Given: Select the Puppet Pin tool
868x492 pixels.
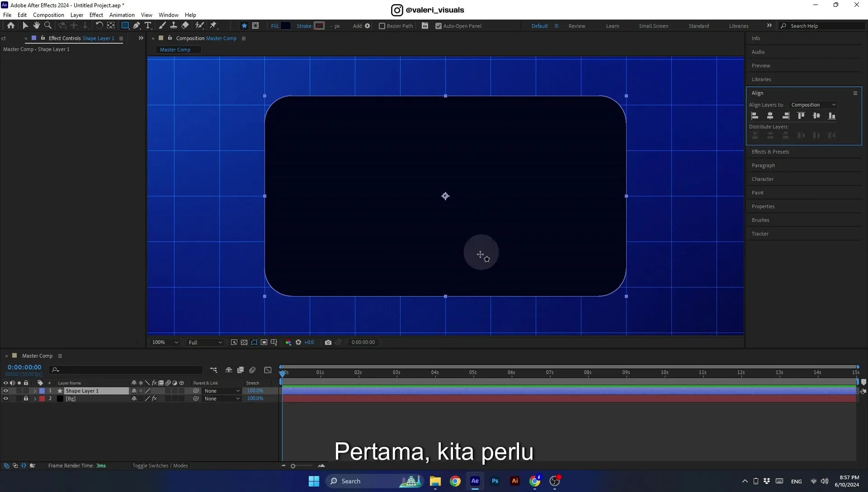Looking at the screenshot, I should tap(213, 26).
